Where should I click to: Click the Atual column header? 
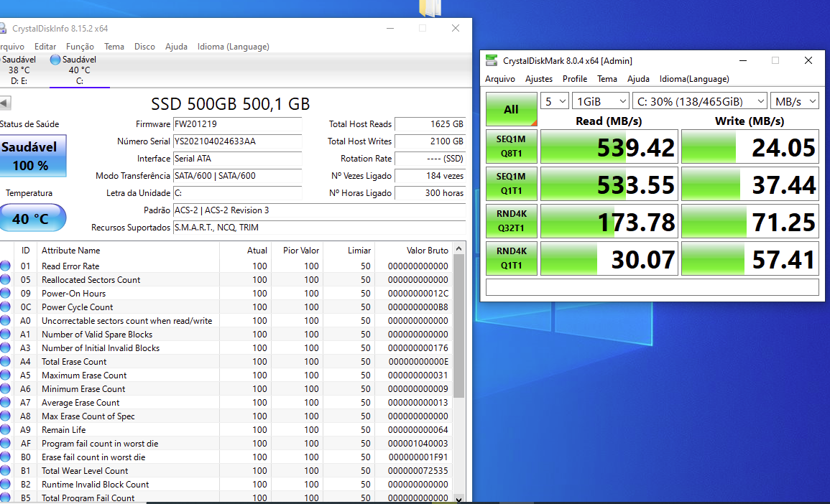coord(246,250)
